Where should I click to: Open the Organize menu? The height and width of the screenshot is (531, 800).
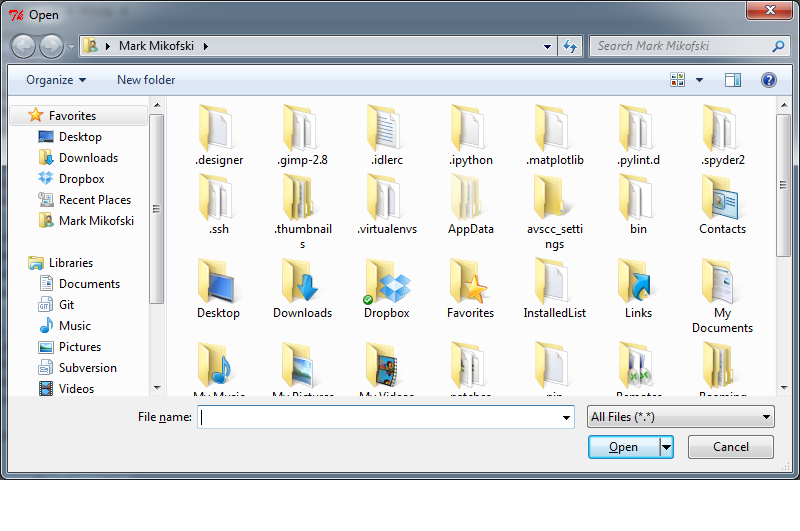point(56,80)
